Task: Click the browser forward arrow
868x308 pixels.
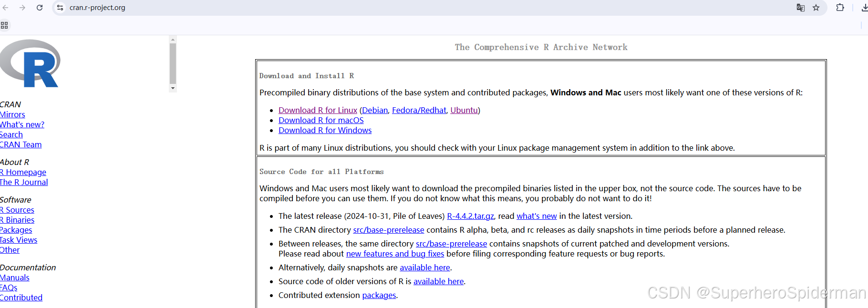Action: click(x=22, y=8)
